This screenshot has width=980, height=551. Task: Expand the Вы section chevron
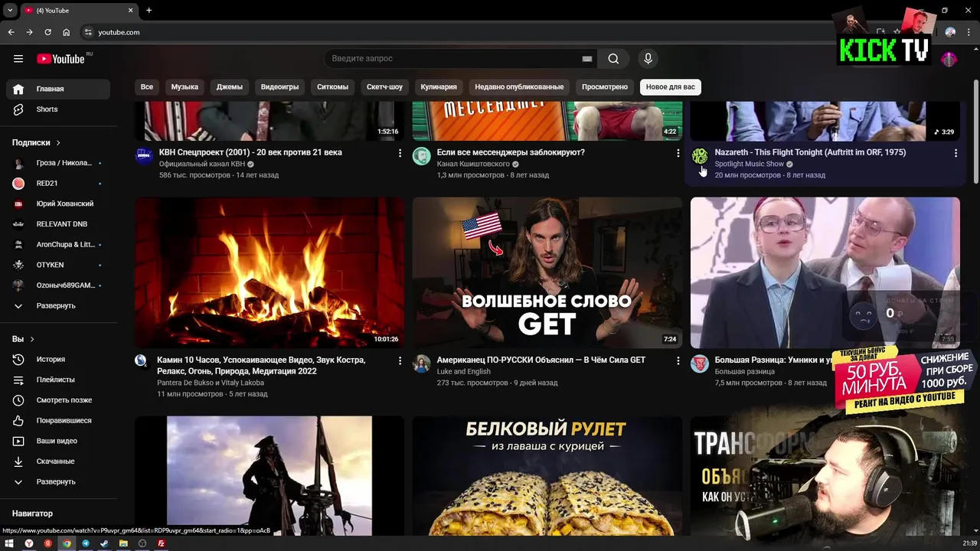[x=32, y=339]
